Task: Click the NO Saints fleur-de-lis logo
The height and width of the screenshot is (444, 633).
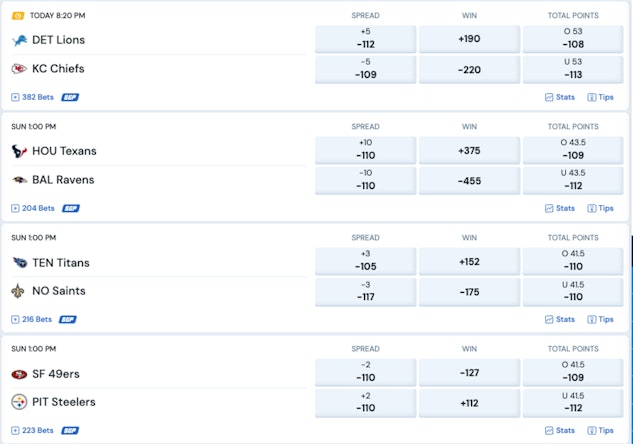Action: (18, 291)
